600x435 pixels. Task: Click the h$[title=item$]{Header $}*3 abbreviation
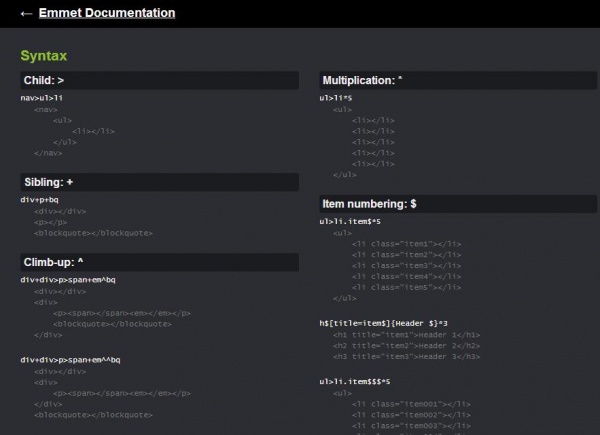pyautogui.click(x=369, y=323)
